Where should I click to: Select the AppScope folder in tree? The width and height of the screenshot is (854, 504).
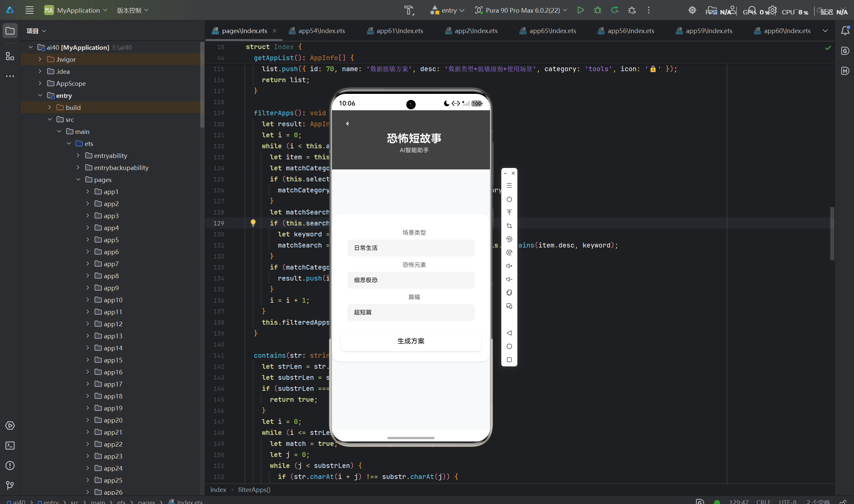coord(70,83)
